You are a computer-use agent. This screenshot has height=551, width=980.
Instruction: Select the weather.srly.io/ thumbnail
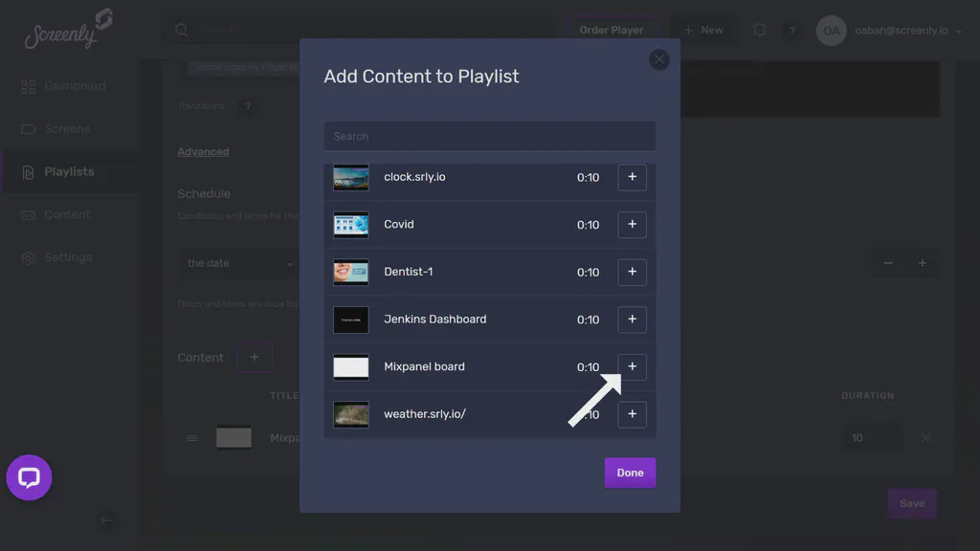350,413
